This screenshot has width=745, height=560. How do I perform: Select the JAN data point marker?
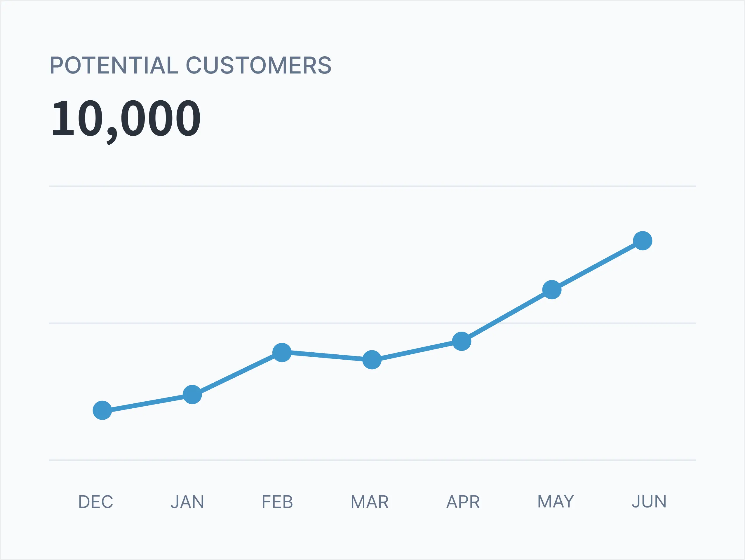click(192, 394)
